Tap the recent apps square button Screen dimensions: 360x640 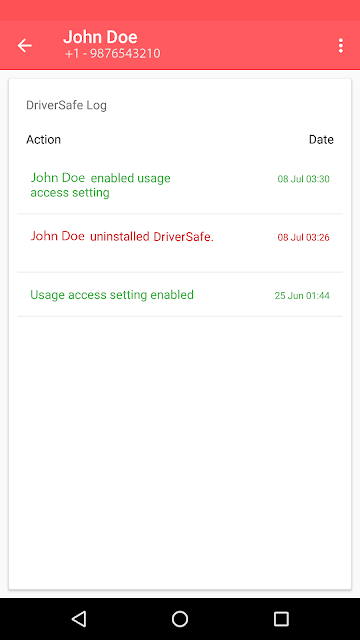click(281, 619)
